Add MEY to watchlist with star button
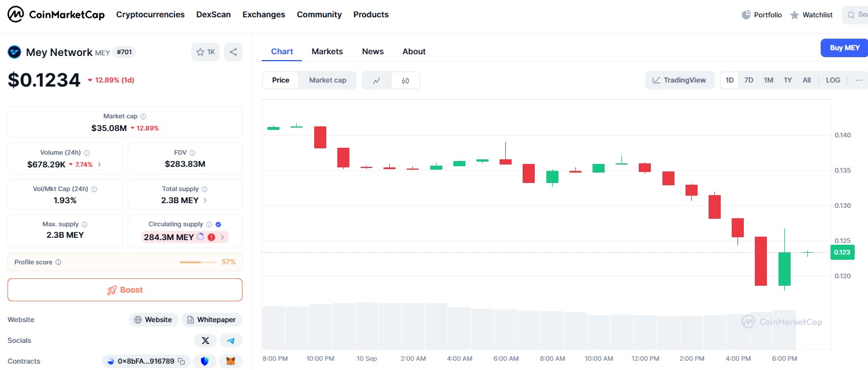The image size is (868, 370). [x=205, y=52]
